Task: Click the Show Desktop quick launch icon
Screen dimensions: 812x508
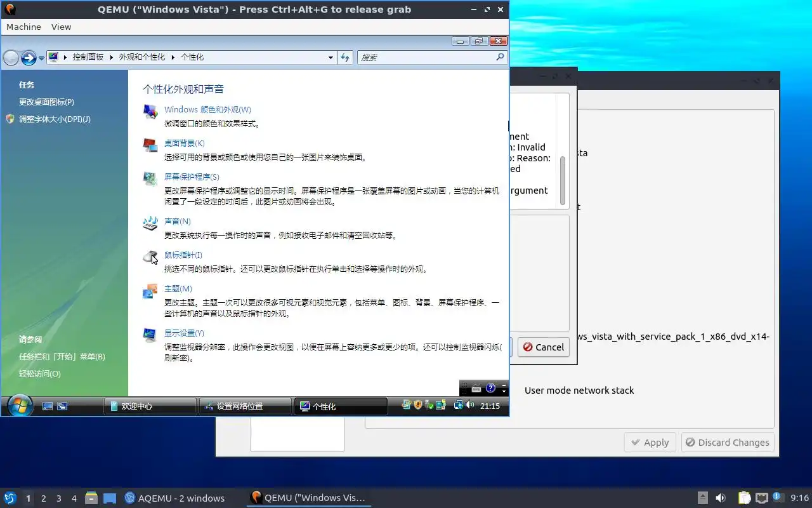Action: (x=48, y=406)
